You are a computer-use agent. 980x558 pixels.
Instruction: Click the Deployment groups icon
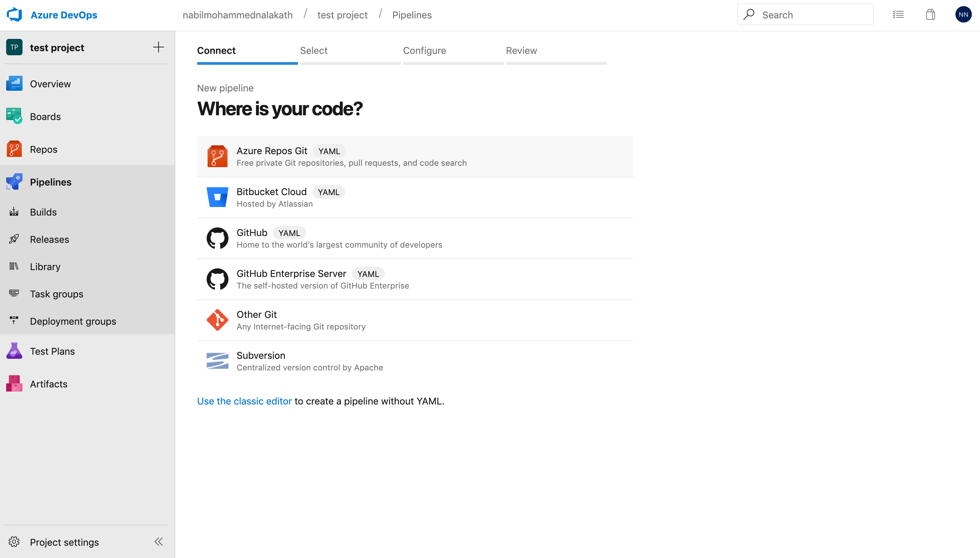click(14, 320)
